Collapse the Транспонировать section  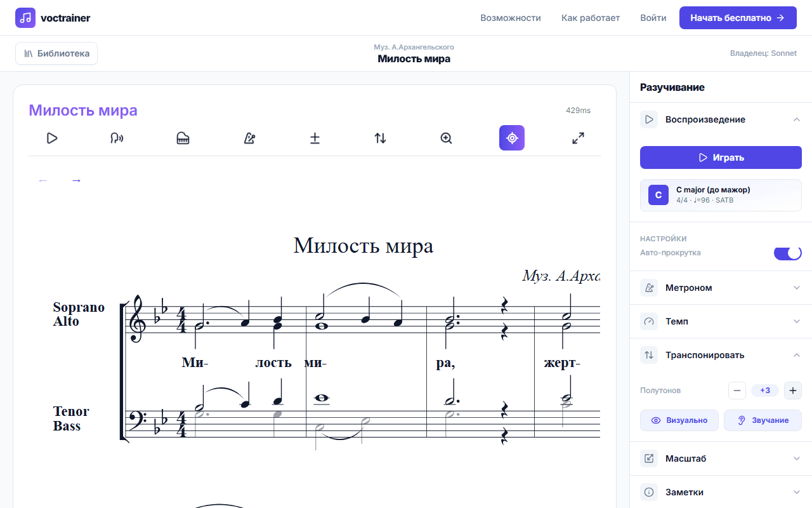click(x=797, y=355)
